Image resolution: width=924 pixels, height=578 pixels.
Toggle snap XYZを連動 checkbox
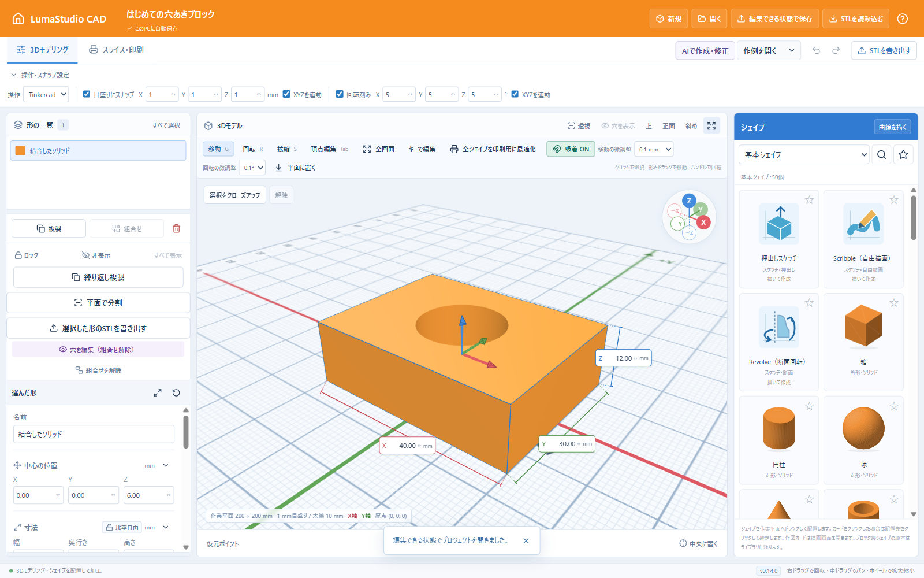286,94
